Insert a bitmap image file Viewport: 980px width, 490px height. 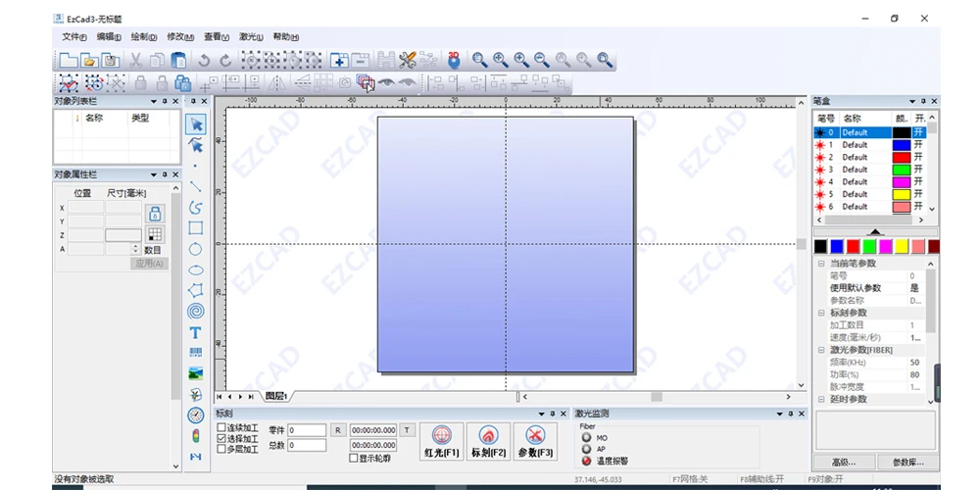tap(196, 373)
